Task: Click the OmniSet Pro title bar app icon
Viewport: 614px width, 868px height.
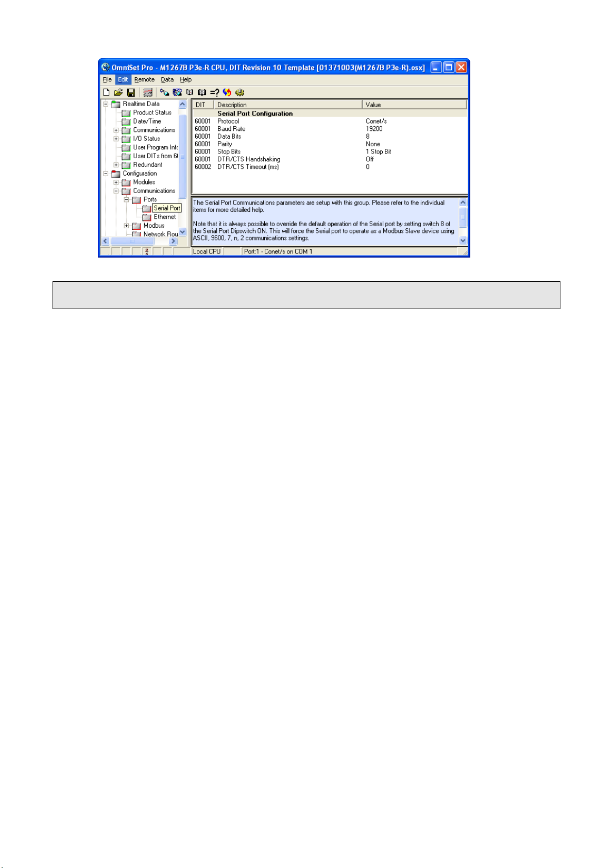Action: (x=106, y=67)
